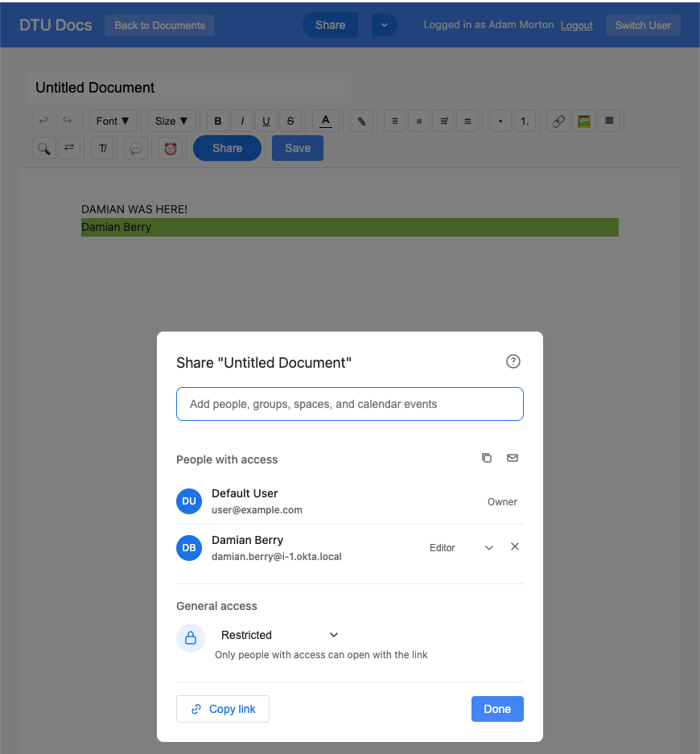
Task: Toggle bold formatting button
Action: click(x=218, y=122)
